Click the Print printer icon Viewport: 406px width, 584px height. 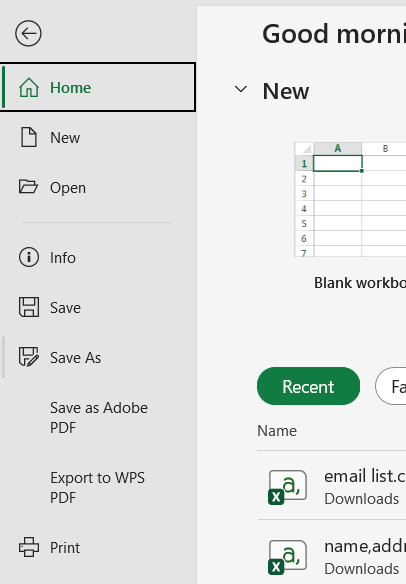click(29, 547)
